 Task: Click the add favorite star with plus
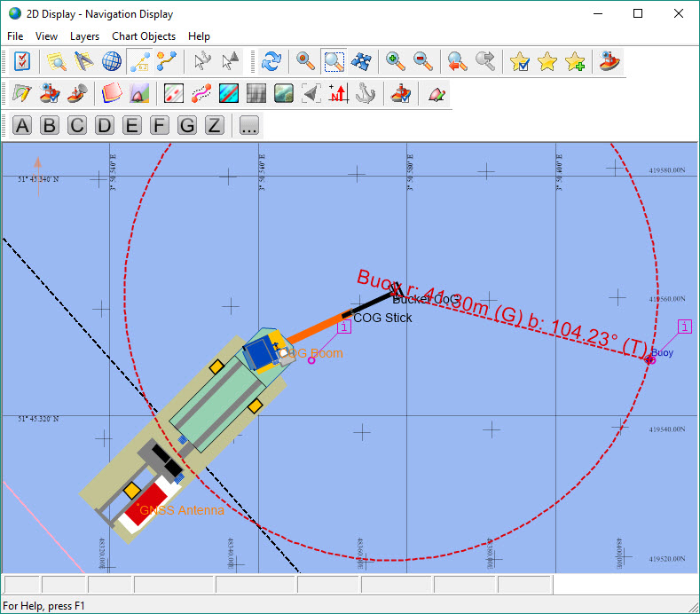(575, 61)
